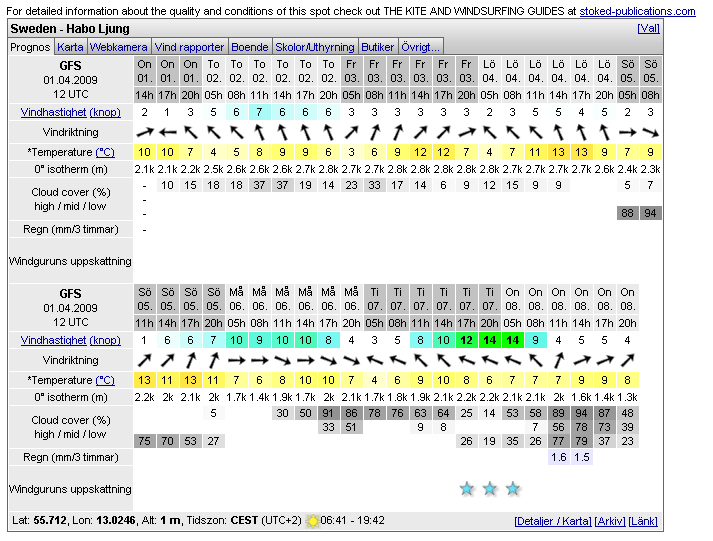The image size is (713, 541).
Task: Click wind direction arrow for Må 06. 20h
Action: point(351,360)
